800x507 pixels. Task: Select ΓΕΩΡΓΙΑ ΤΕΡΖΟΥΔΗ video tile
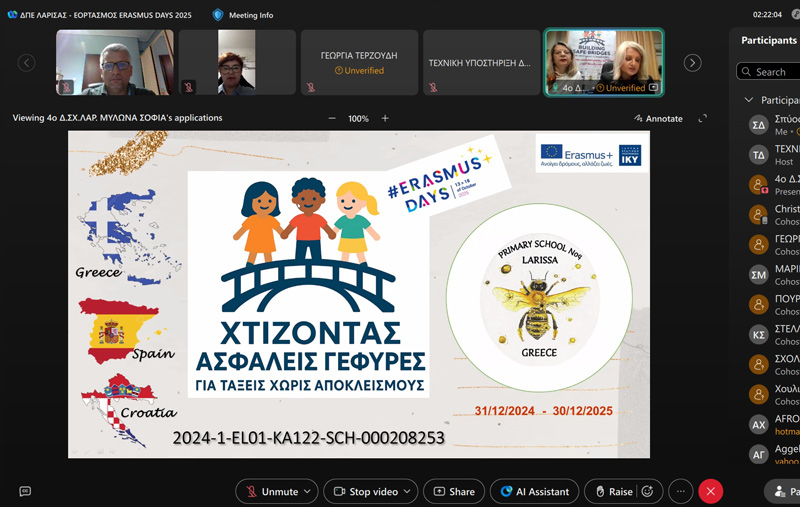coord(359,62)
